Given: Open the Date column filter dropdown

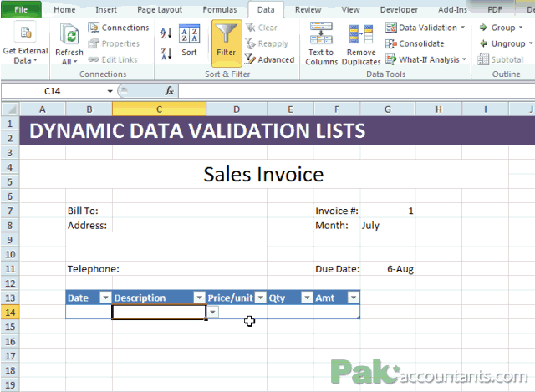Looking at the screenshot, I should (105, 298).
